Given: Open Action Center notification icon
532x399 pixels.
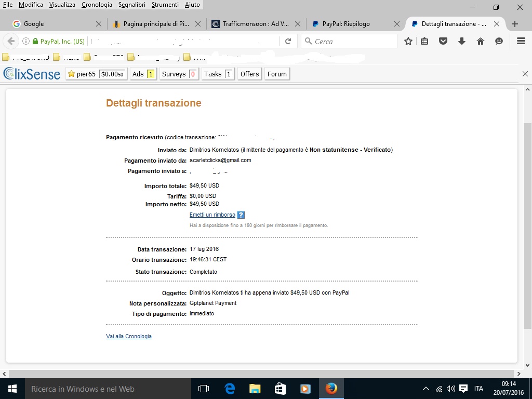Looking at the screenshot, I should point(463,389).
